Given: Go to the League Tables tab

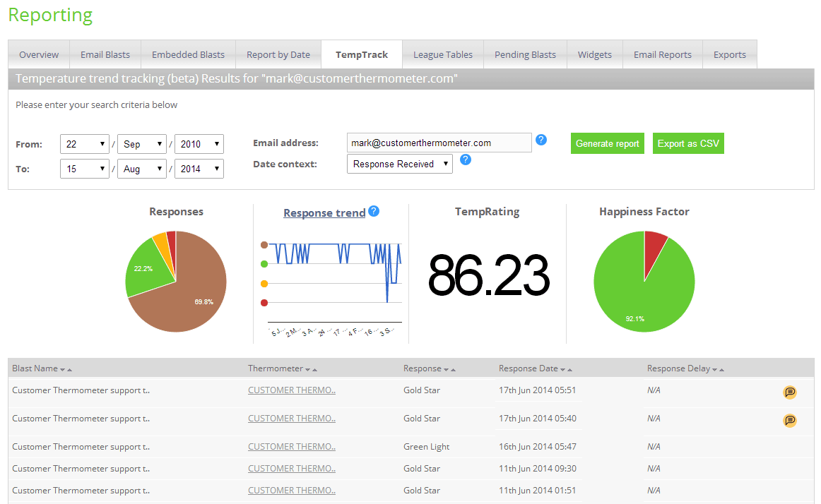Looking at the screenshot, I should 443,54.
